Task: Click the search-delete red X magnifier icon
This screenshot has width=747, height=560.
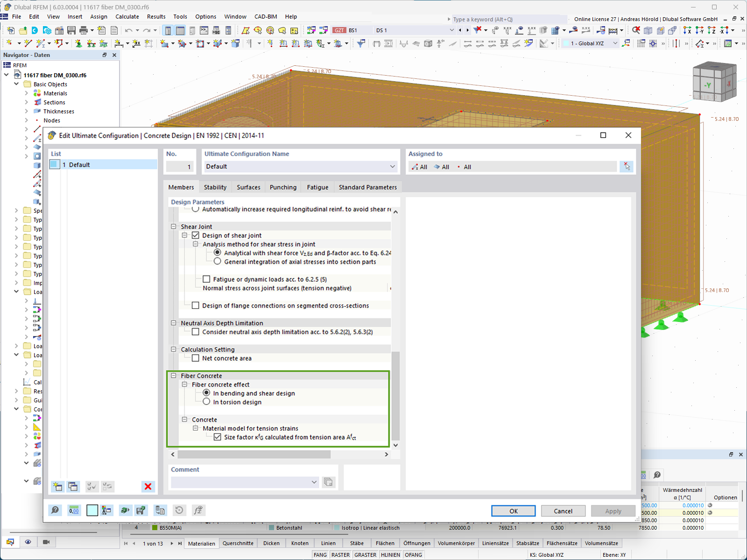Action: (636, 30)
